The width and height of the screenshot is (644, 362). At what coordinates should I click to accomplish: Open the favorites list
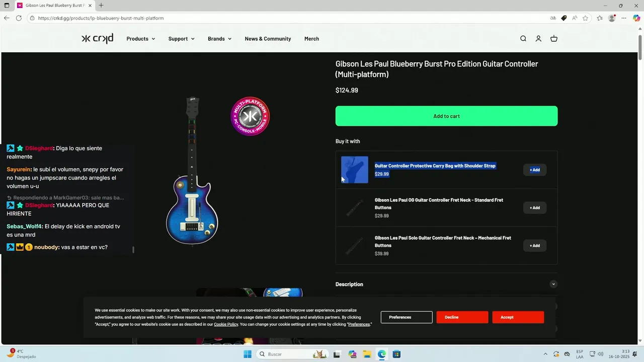[x=600, y=18]
